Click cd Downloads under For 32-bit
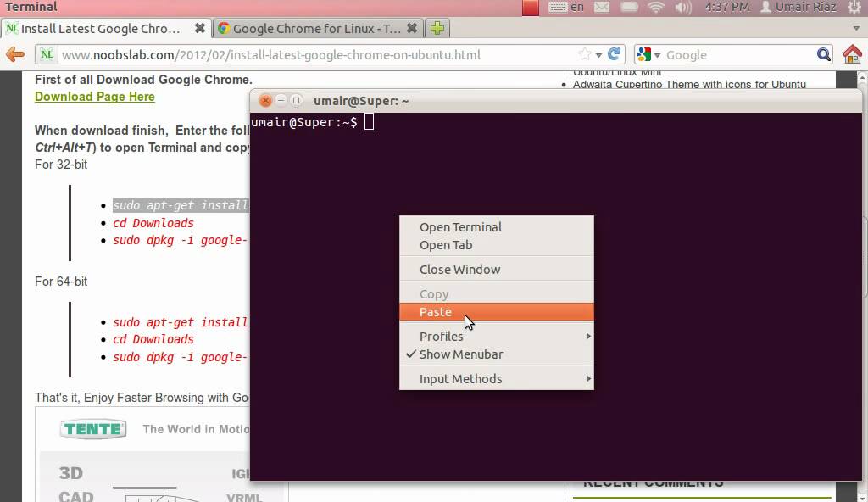 153,223
